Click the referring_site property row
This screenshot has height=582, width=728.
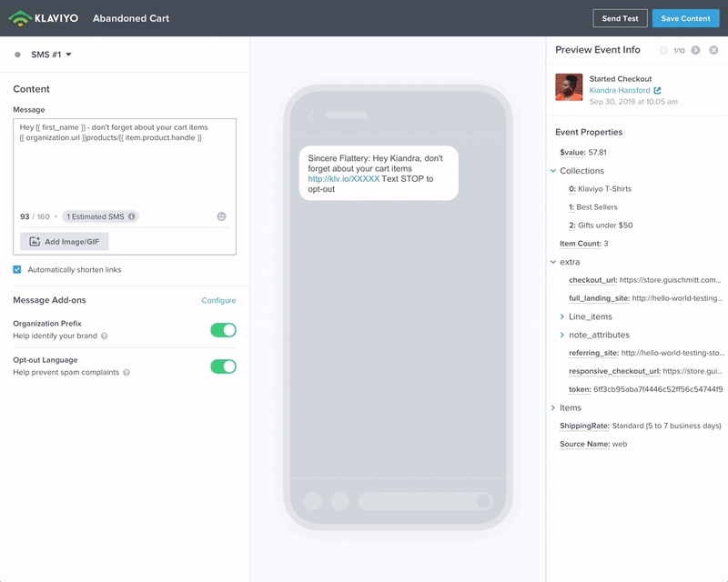[x=647, y=353]
